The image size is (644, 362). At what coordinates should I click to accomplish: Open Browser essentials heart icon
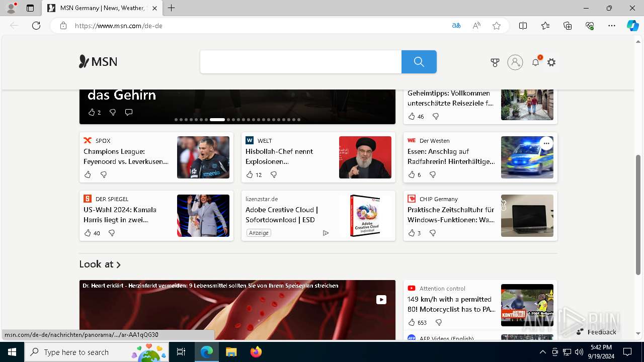pyautogui.click(x=590, y=26)
